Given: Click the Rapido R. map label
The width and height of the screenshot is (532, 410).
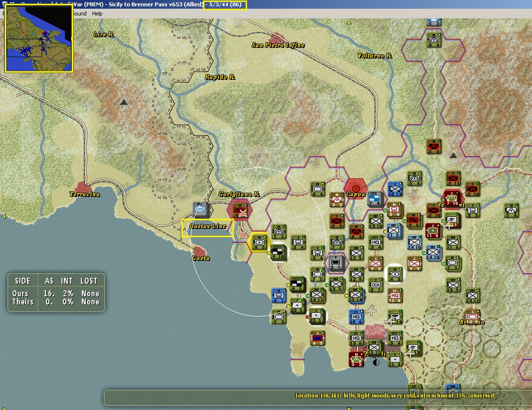Looking at the screenshot, I should 220,77.
